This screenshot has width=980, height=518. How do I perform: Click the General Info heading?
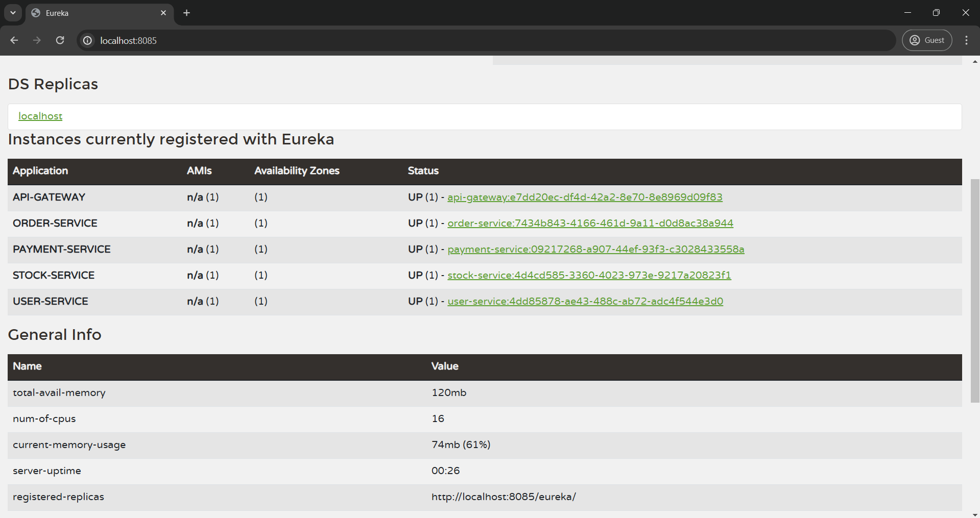[55, 335]
